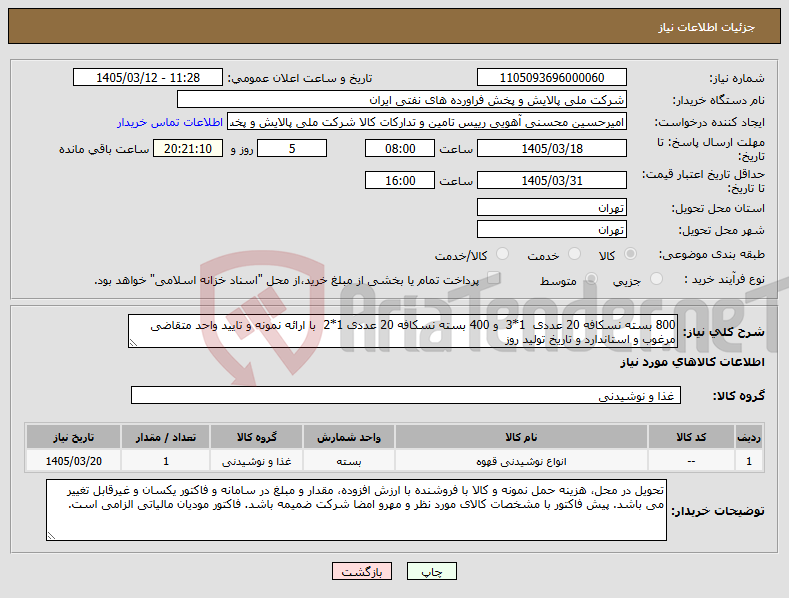Click the response deadline date 1405/03/18
The image size is (789, 598).
click(x=551, y=148)
